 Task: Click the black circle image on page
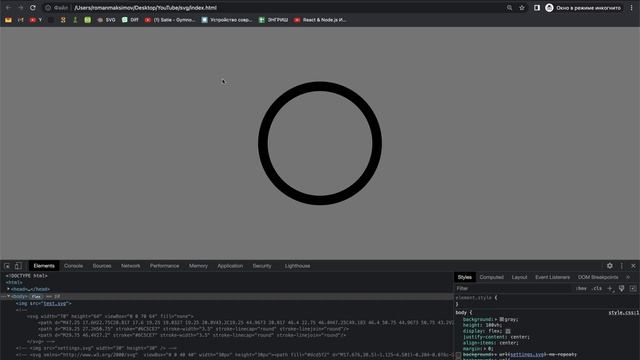(320, 143)
